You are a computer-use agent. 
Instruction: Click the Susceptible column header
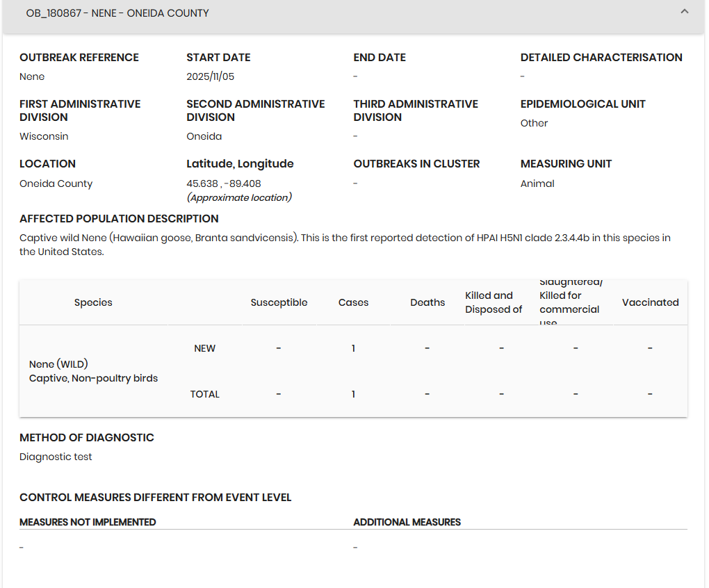click(279, 302)
